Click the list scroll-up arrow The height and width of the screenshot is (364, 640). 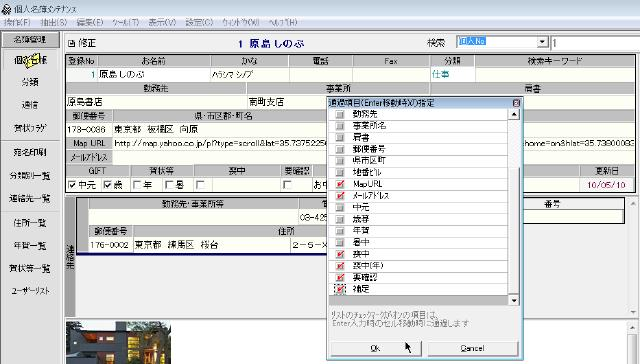click(514, 115)
